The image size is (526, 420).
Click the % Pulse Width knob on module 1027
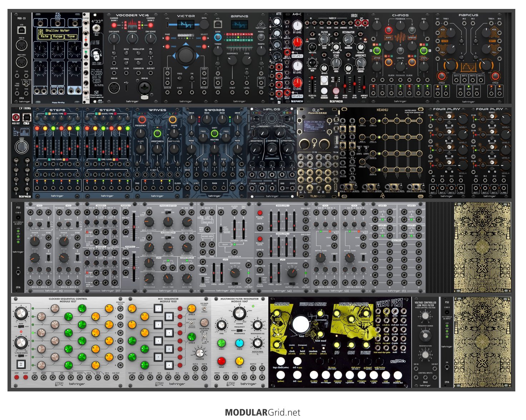pyautogui.click(x=21, y=343)
